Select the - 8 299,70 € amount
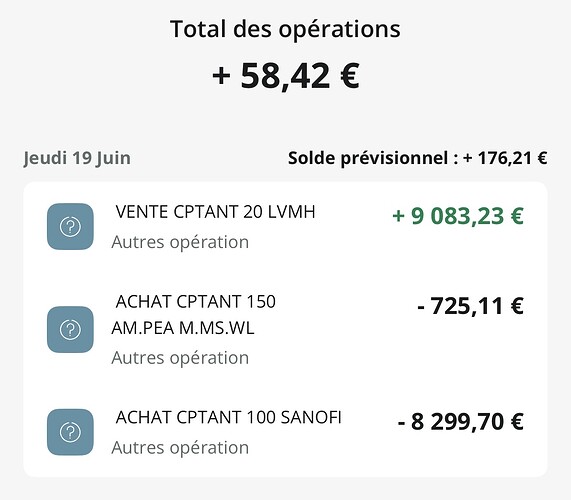This screenshot has height=500, width=571. (460, 422)
